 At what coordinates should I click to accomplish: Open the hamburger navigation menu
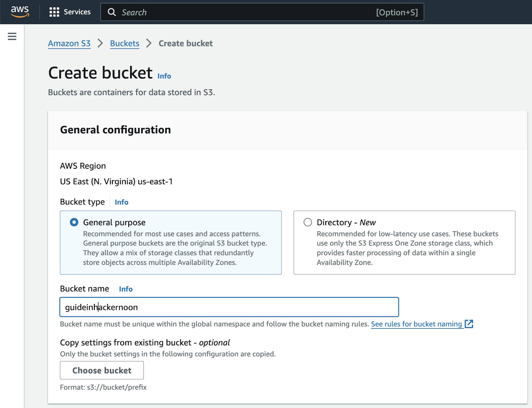tap(11, 36)
